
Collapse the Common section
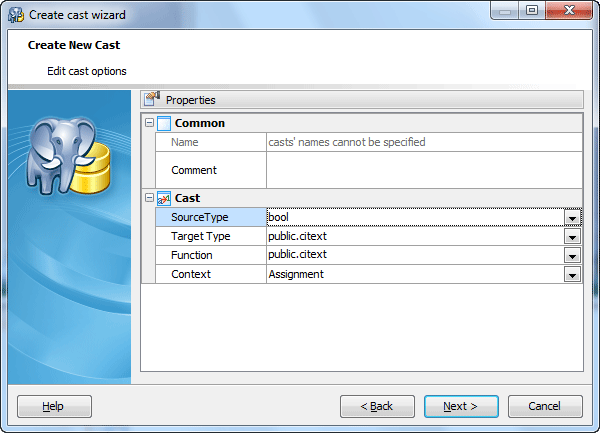149,123
